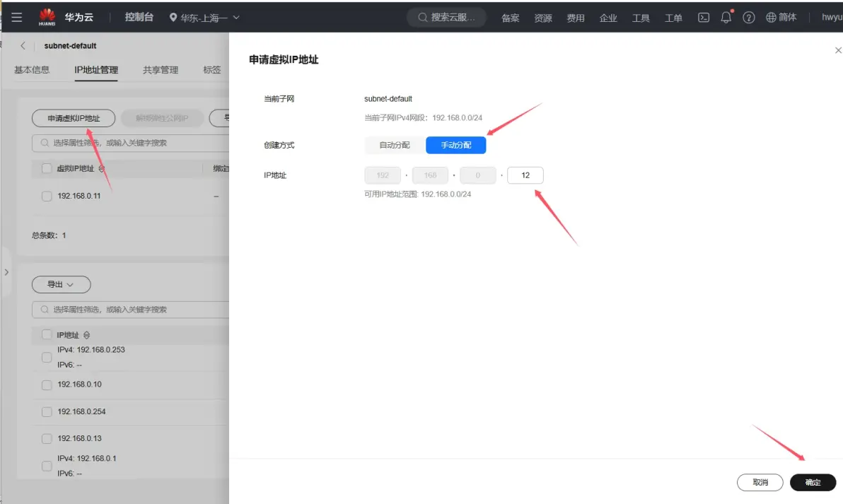Click 控制台 console link
Viewport: 843px width, 504px height.
(x=139, y=17)
